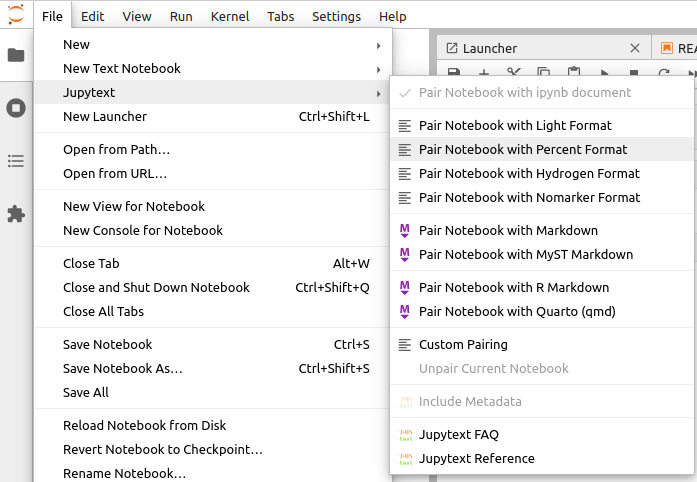
Task: Click the Jupyter logo icon
Action: pyautogui.click(x=16, y=14)
